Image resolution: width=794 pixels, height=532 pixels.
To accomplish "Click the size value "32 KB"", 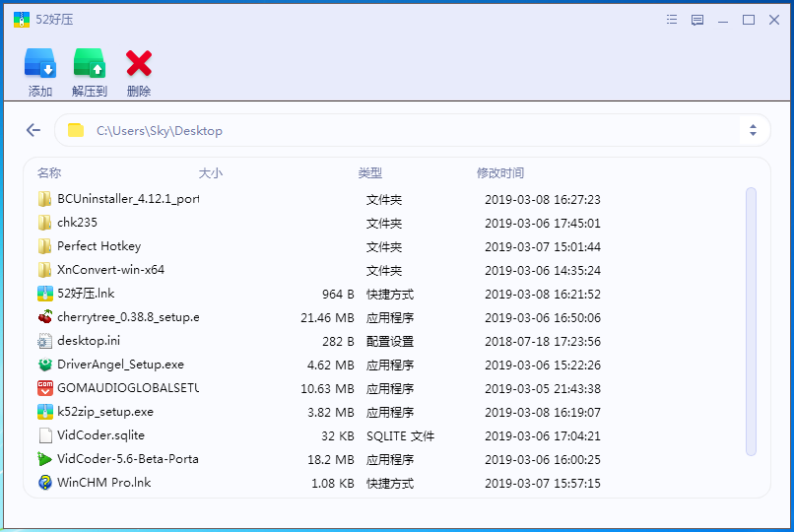I will coord(338,435).
